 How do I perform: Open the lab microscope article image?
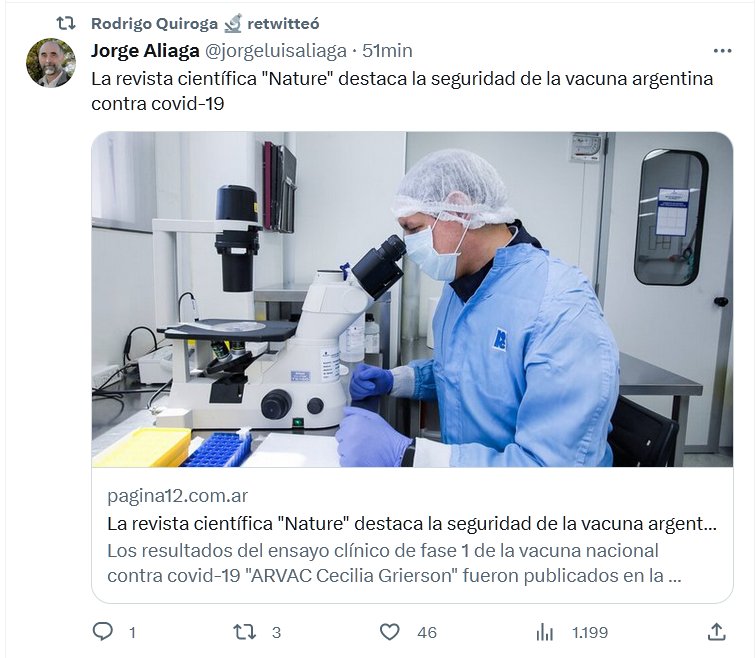click(x=412, y=299)
